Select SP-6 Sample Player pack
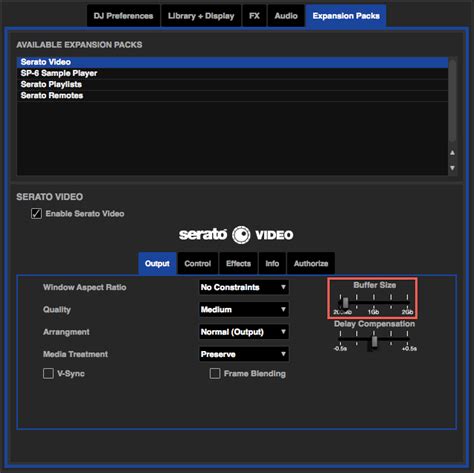The image size is (474, 473). [x=232, y=73]
